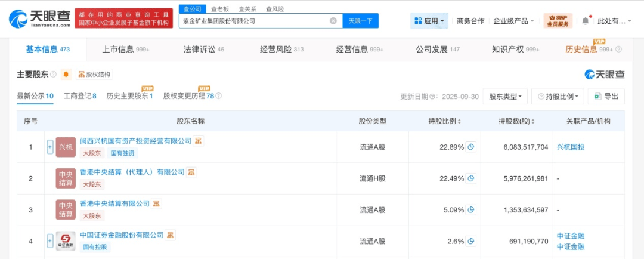The image size is (644, 259).
Task: Expand the row for 中国证券金融股份有限公司
Action: (50, 241)
